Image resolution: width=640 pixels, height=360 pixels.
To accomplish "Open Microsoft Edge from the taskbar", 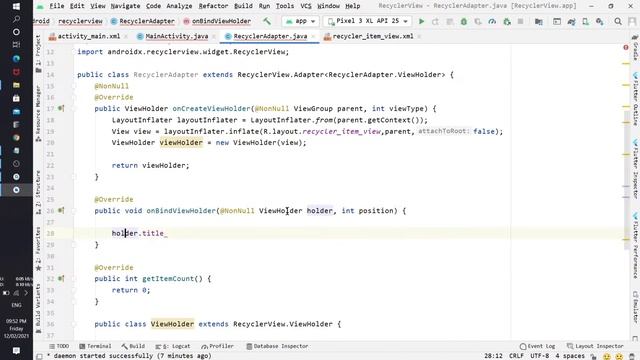I will pos(16,58).
